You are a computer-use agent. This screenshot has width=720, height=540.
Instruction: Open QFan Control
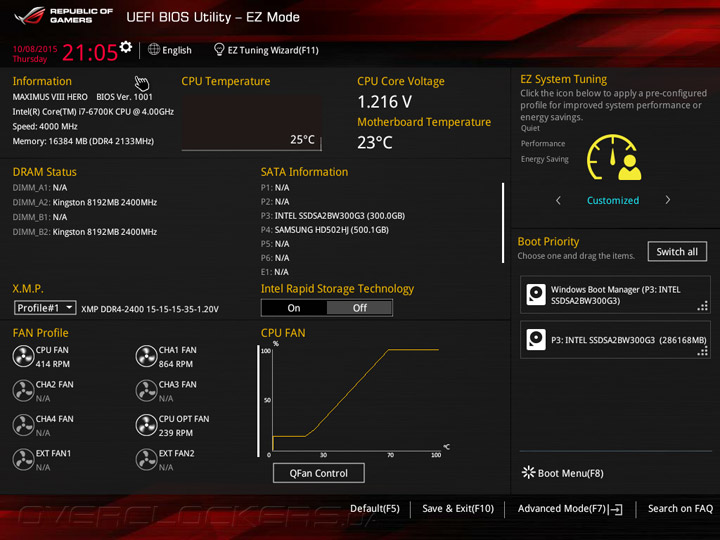(x=319, y=473)
